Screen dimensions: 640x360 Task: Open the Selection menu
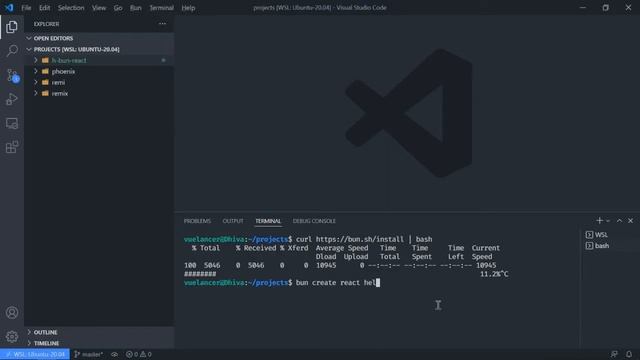(71, 8)
